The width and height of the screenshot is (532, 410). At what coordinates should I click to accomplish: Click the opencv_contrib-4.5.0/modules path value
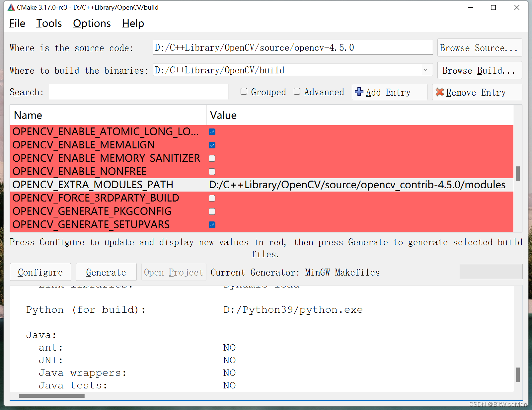(357, 185)
